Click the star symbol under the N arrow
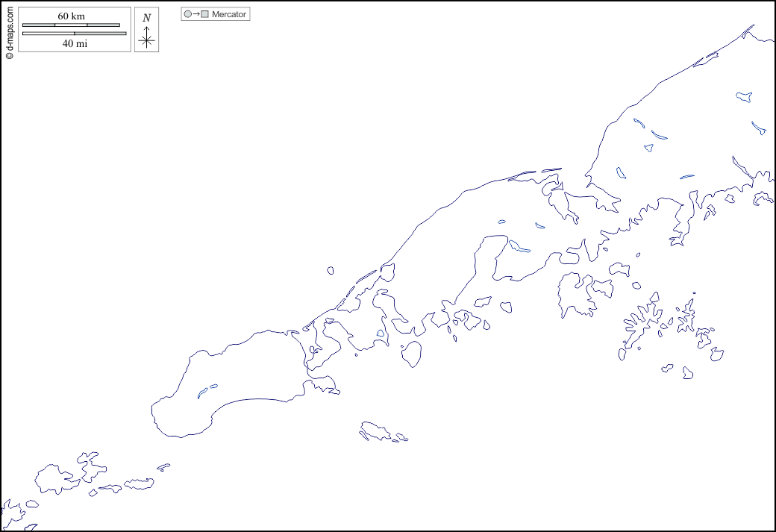This screenshot has height=532, width=776. [147, 40]
